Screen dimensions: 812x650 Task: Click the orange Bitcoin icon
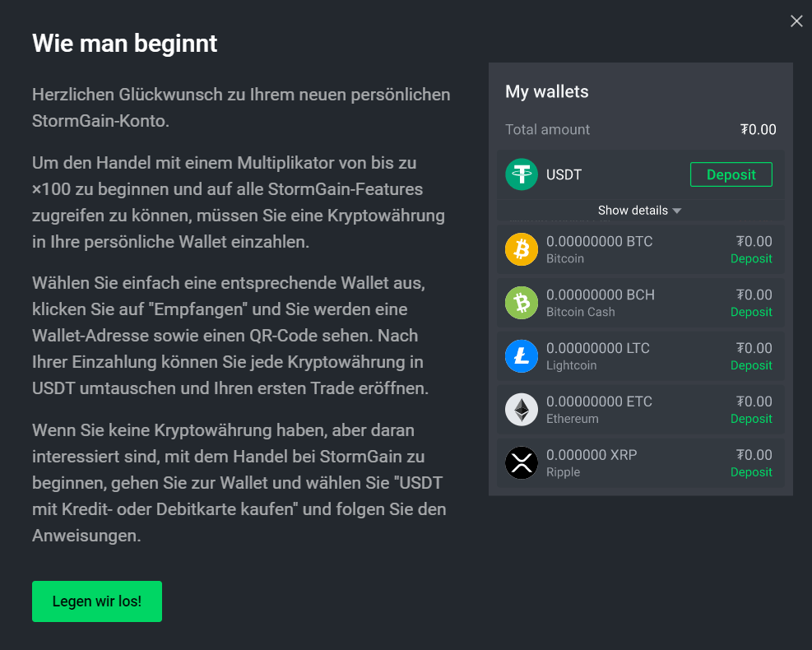click(522, 249)
